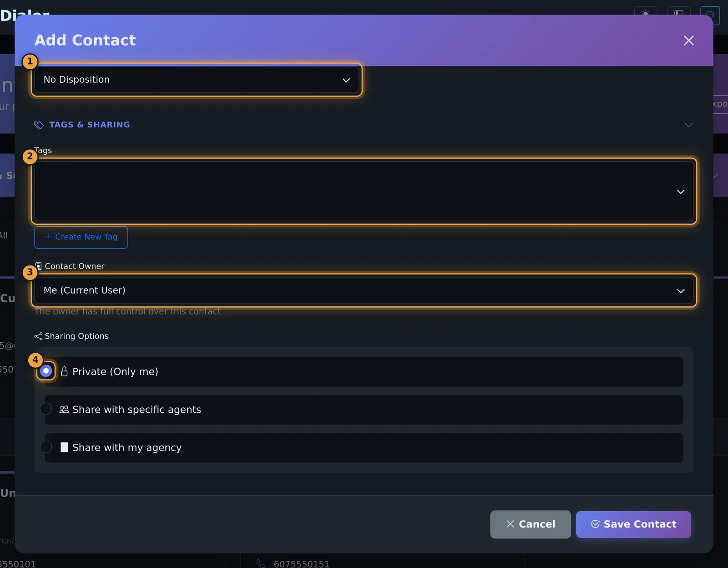Toggle the light theme sun icon
728x568 pixels.
pos(646,13)
